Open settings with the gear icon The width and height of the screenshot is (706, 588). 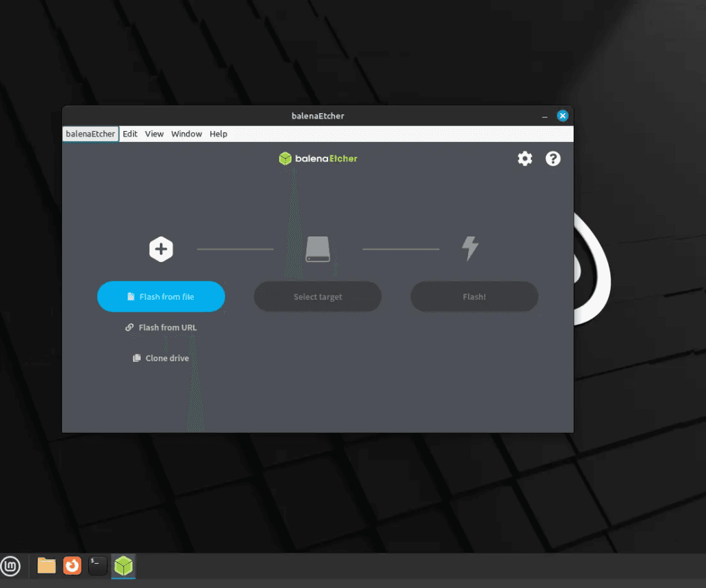(x=525, y=159)
